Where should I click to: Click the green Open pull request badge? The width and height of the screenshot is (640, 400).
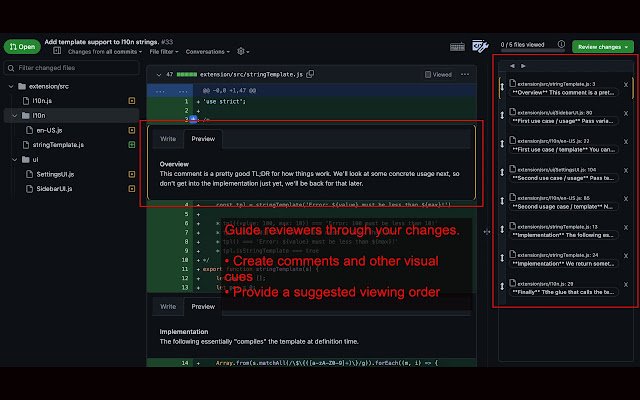coord(22,47)
